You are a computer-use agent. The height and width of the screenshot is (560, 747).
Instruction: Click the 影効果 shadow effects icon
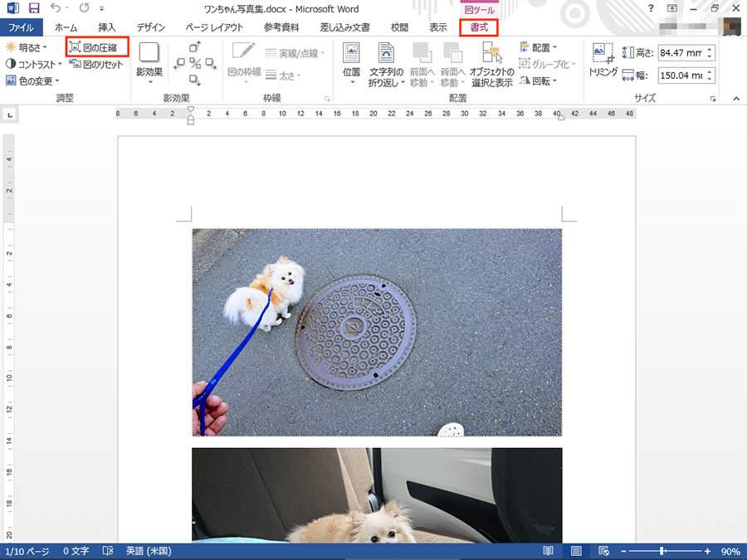149,53
